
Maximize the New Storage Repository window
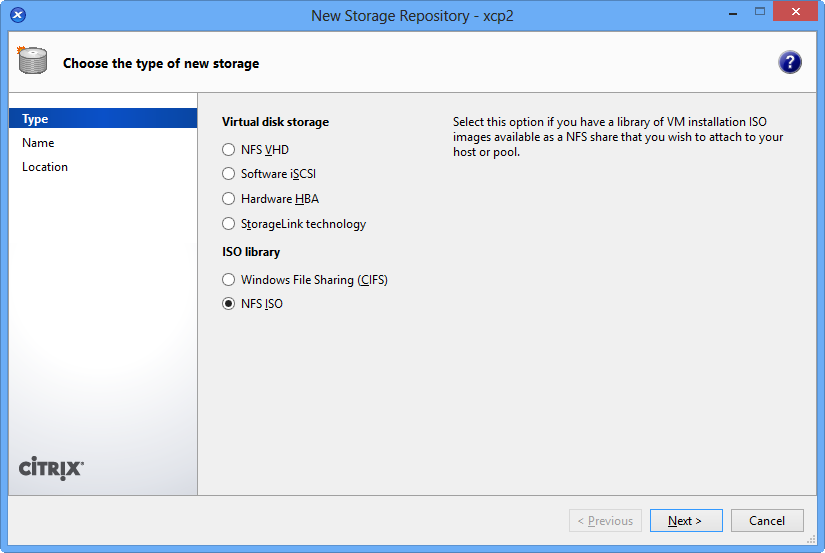(x=759, y=12)
